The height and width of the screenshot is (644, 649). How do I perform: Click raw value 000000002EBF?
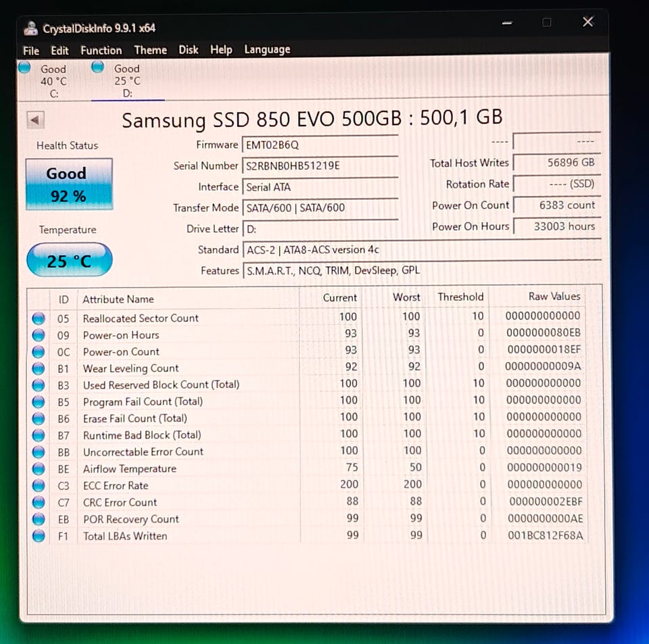tap(546, 501)
